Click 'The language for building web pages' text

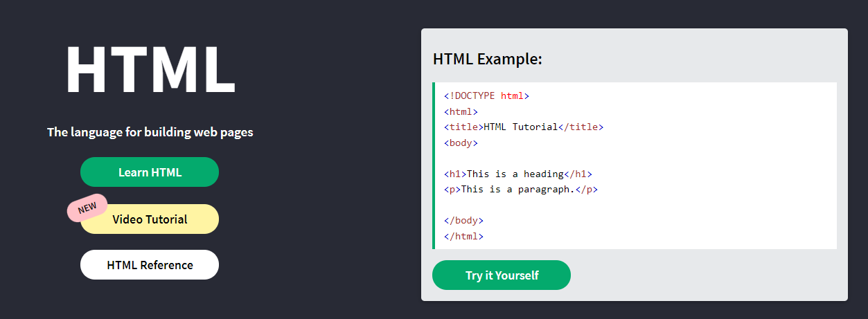click(150, 132)
